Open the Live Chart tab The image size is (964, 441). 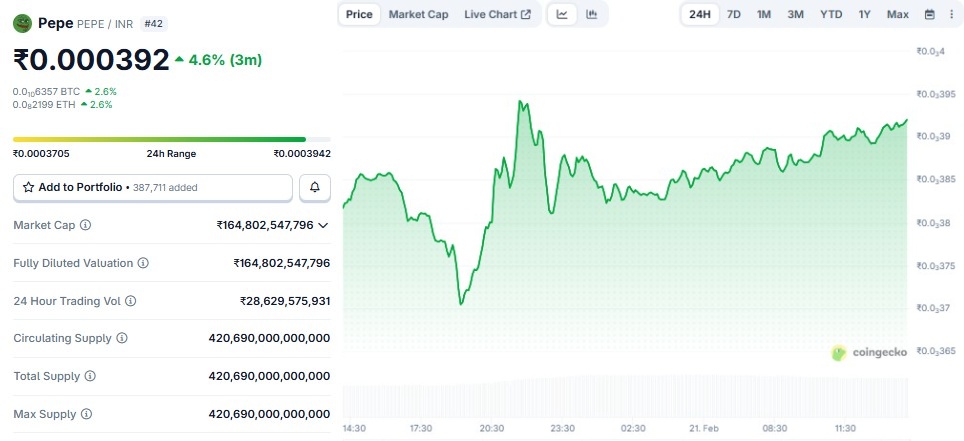point(497,14)
